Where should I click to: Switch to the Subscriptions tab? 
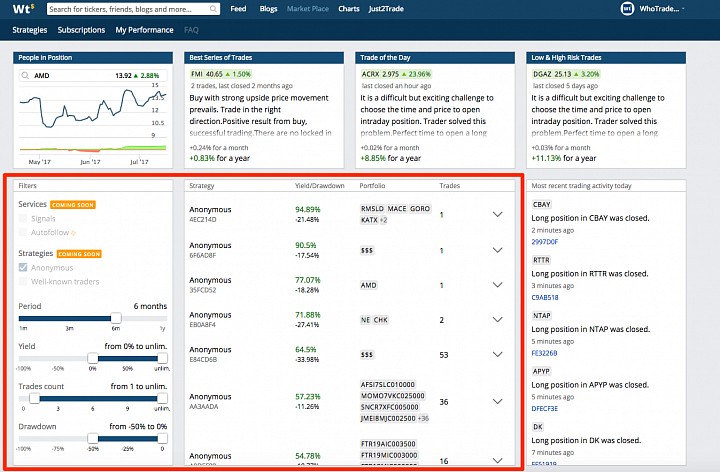(81, 30)
